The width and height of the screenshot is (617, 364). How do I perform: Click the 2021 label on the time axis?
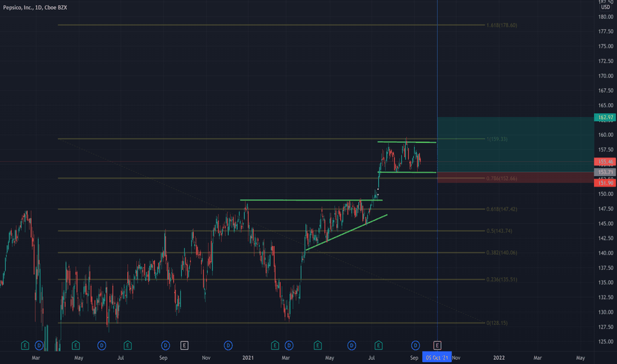[248, 357]
